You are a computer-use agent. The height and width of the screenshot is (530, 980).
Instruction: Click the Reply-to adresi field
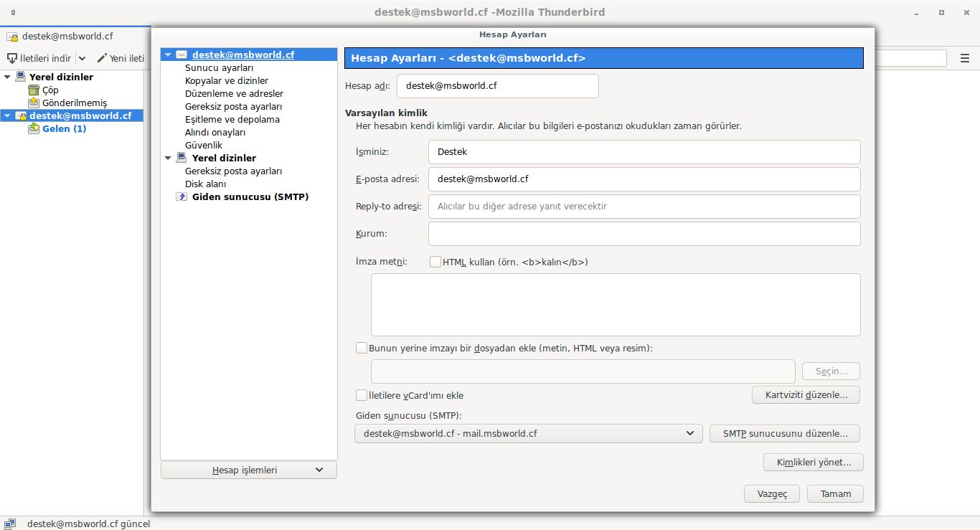pyautogui.click(x=644, y=206)
